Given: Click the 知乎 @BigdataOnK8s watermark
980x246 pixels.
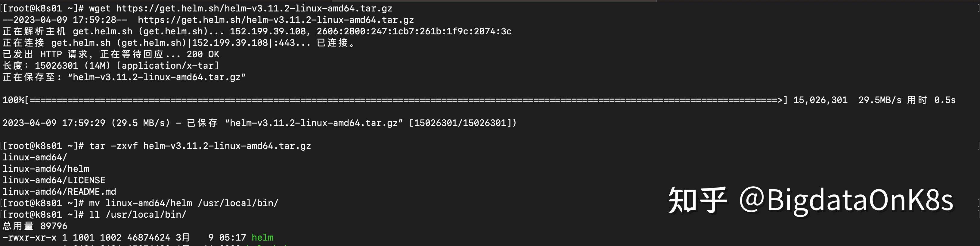Looking at the screenshot, I should coord(811,200).
